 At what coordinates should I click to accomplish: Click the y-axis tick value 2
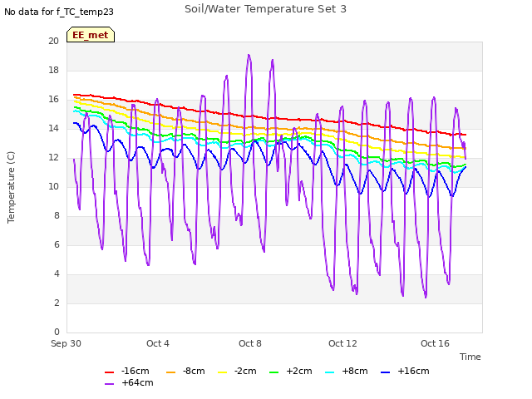tap(57, 303)
